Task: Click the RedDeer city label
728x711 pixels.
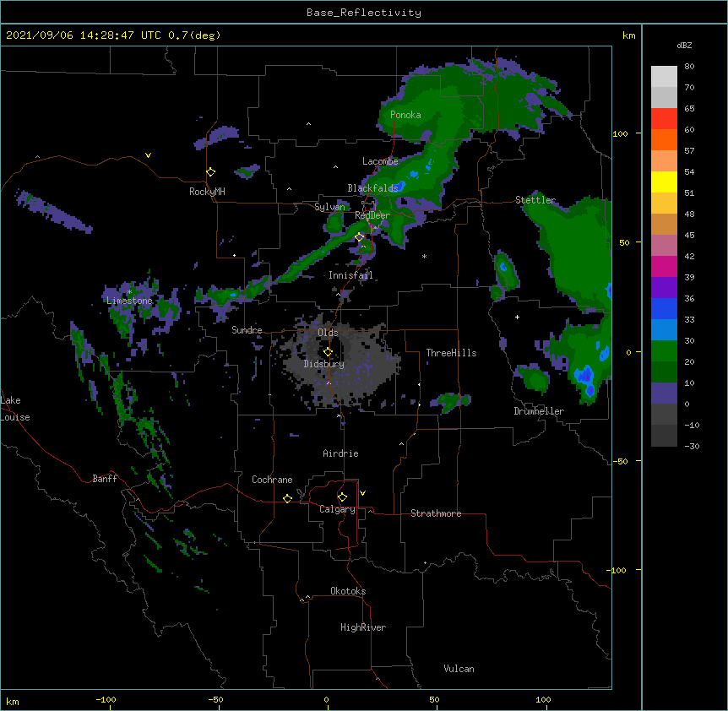Action: 372,215
